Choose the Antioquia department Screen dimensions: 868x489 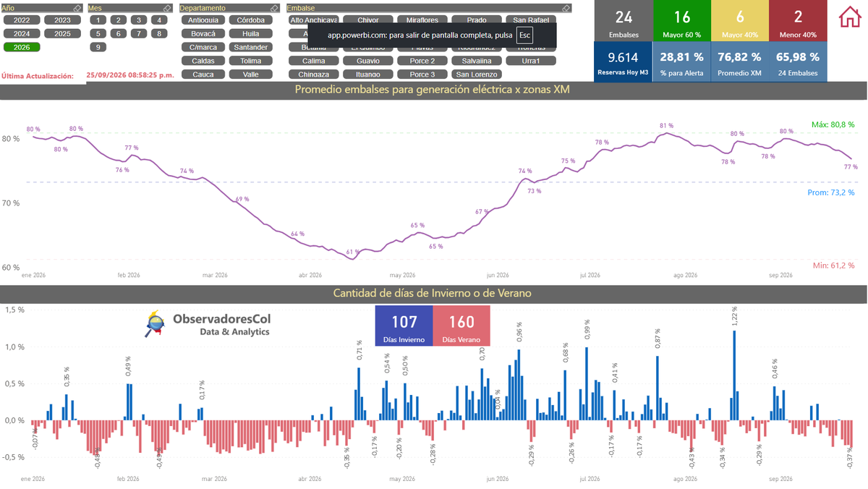[203, 20]
